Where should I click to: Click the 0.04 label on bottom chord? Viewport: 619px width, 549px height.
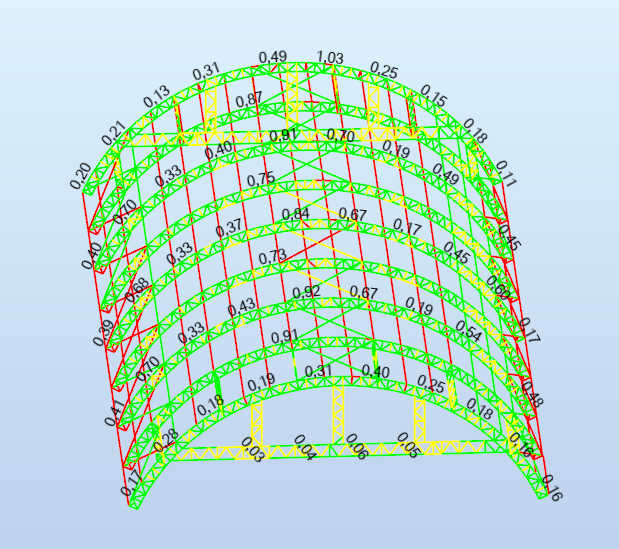pos(304,453)
